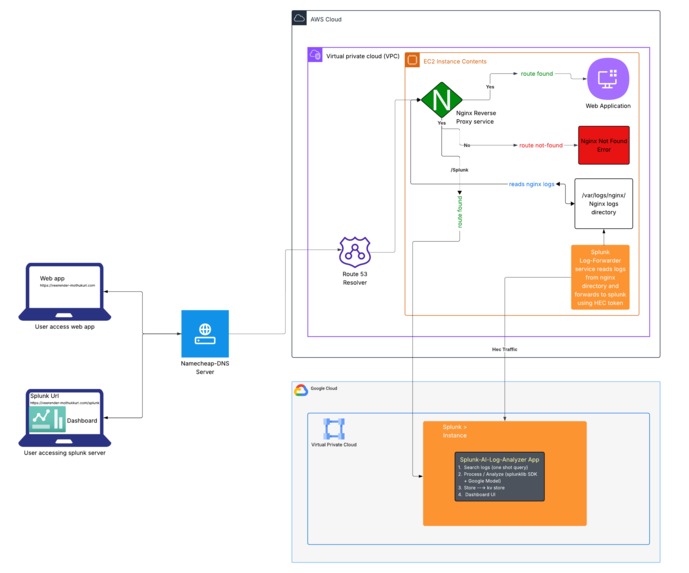
Task: Click the purple Web Application icon
Action: coord(608,79)
